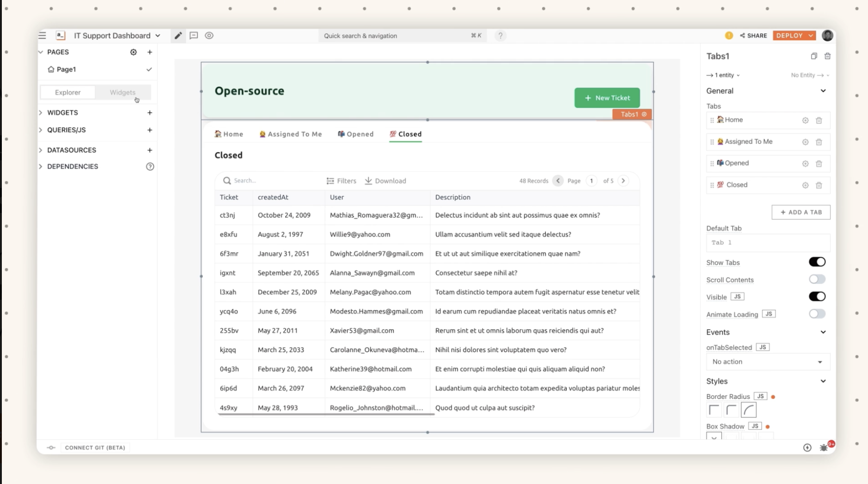Turn on Animate Loading
Viewport: 868px width, 484px height.
(x=817, y=314)
